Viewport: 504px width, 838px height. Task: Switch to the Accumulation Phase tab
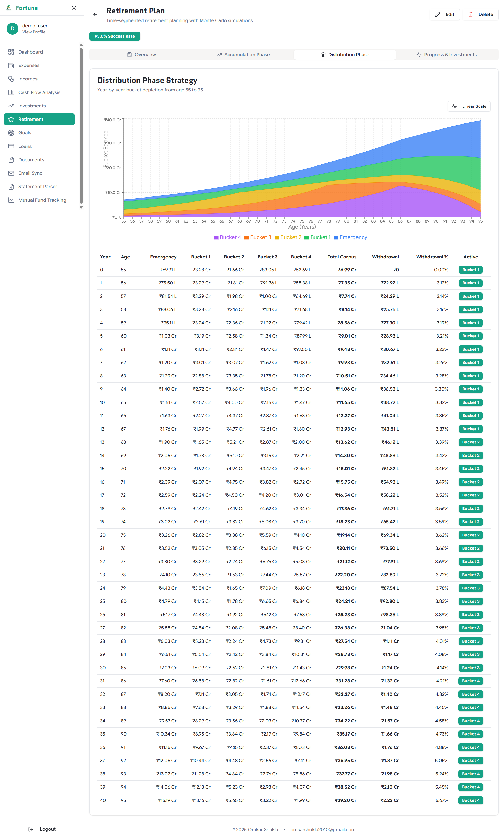click(243, 55)
